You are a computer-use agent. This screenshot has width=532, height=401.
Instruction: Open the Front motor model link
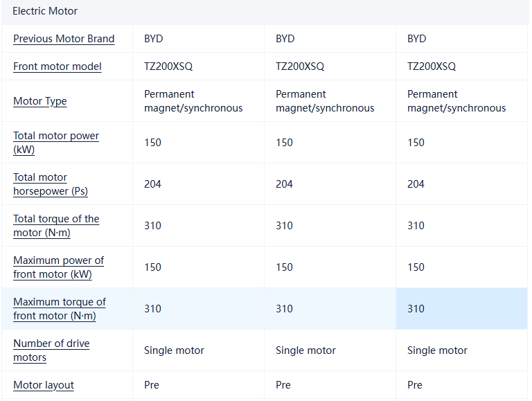coord(57,66)
